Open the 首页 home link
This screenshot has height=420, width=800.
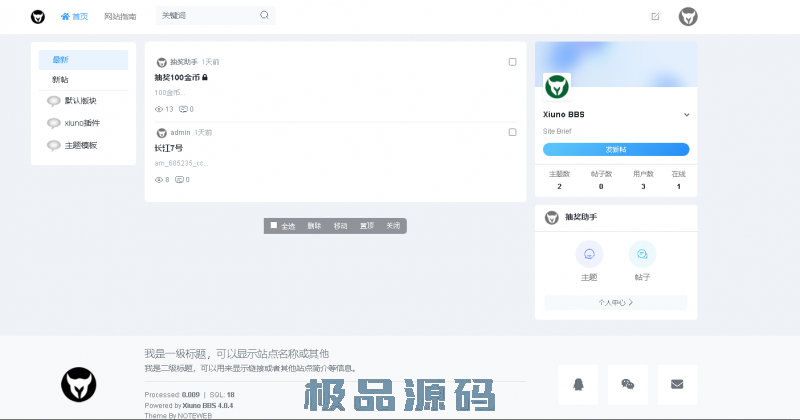(x=74, y=16)
